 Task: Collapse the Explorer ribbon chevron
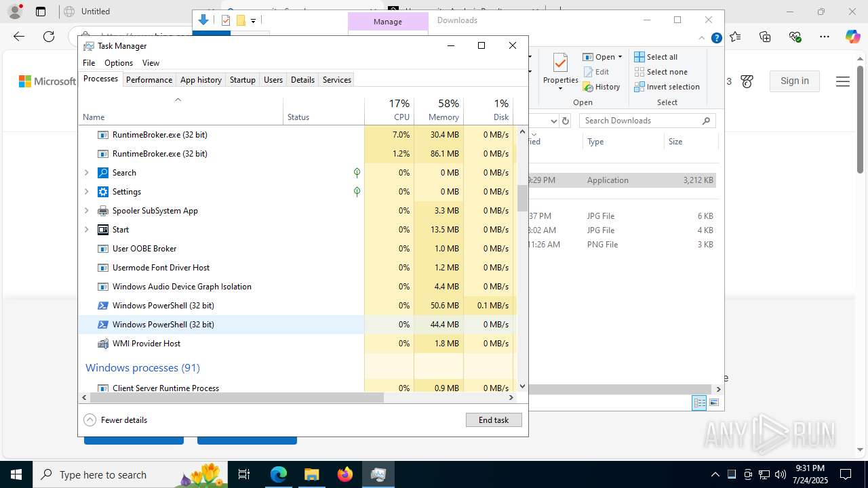tap(703, 39)
